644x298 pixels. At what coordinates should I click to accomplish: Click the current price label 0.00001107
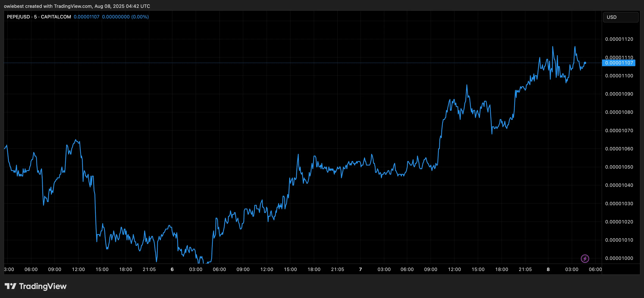[619, 63]
